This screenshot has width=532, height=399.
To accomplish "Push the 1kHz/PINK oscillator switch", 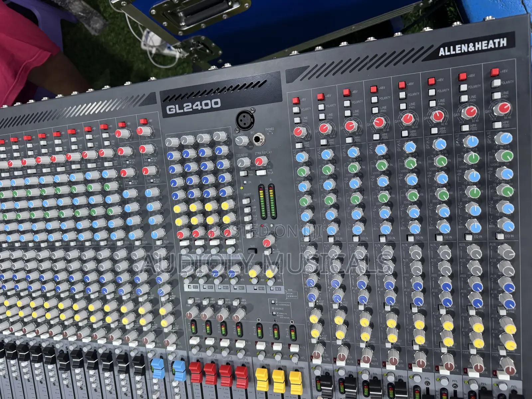I will [x=243, y=173].
